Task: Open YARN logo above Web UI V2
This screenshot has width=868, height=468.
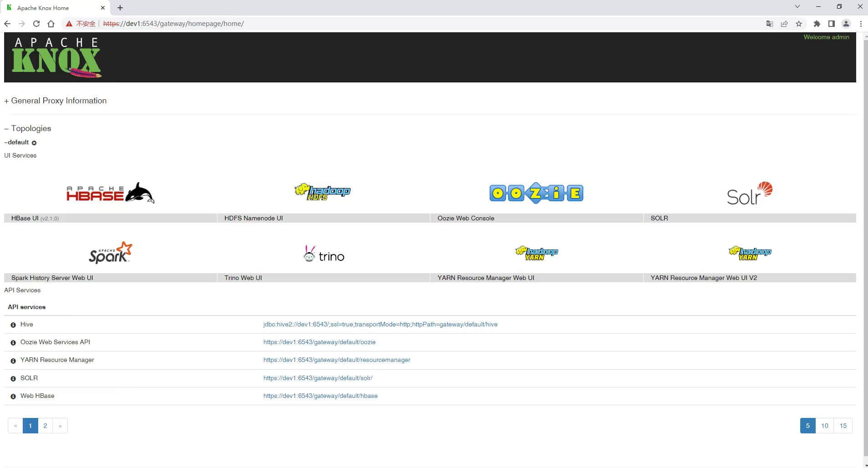Action: coord(750,253)
